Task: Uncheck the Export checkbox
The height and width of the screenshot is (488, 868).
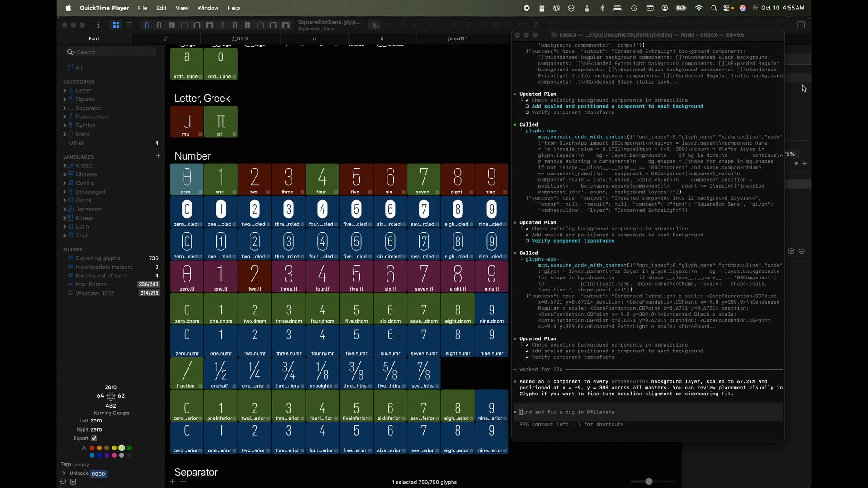Action: (x=94, y=438)
